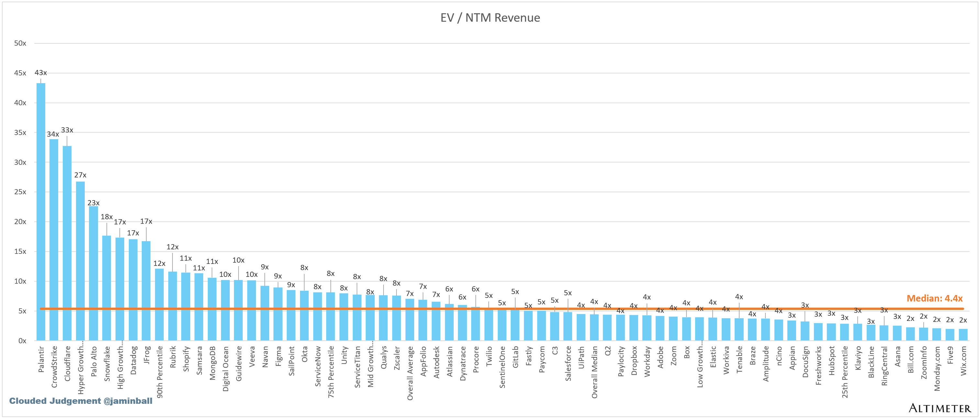Image resolution: width=980 pixels, height=420 pixels.
Task: Click the "Shopify" x-axis label
Action: [186, 359]
